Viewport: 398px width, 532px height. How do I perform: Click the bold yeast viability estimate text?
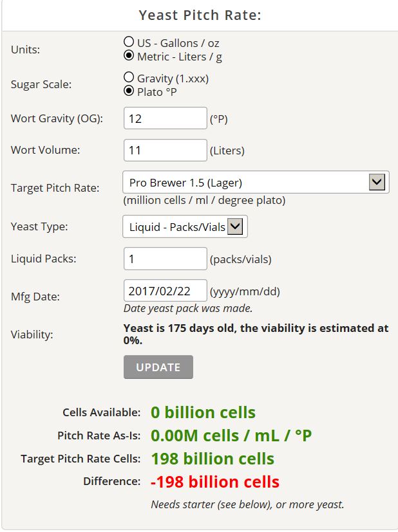(256, 334)
